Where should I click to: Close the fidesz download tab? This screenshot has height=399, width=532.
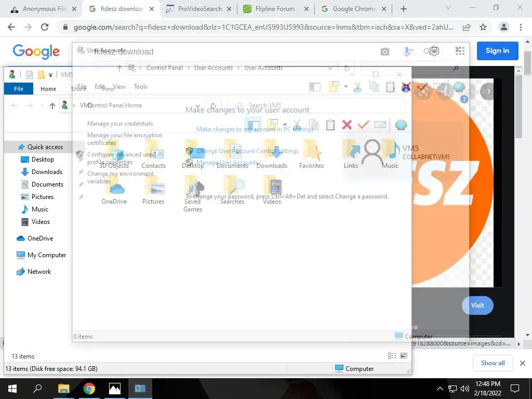152,9
